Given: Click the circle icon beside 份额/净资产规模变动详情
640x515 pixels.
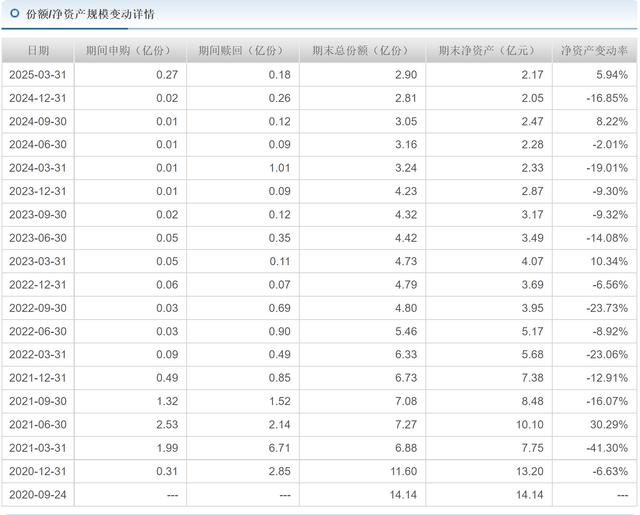Looking at the screenshot, I should (x=15, y=13).
